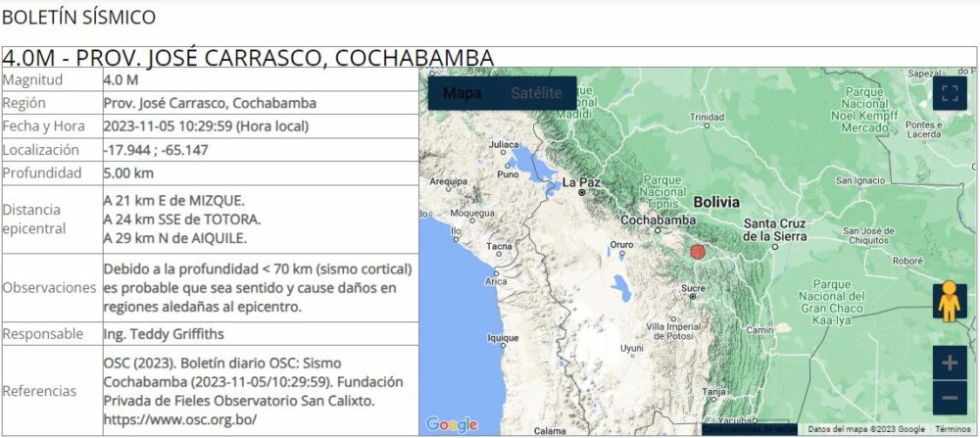This screenshot has height=438, width=980.
Task: Zoom out on the map
Action: coord(949,398)
